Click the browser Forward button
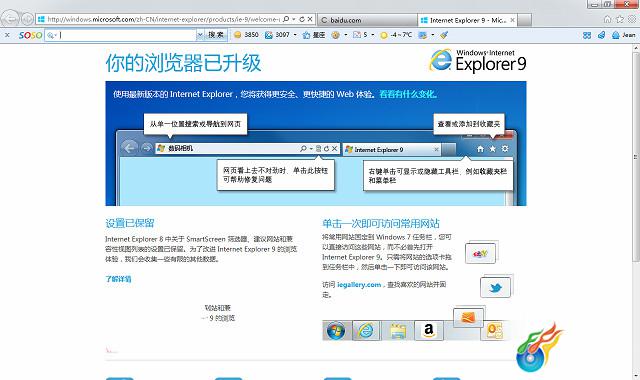Screen dimensions: 640x380 (x=27, y=19)
